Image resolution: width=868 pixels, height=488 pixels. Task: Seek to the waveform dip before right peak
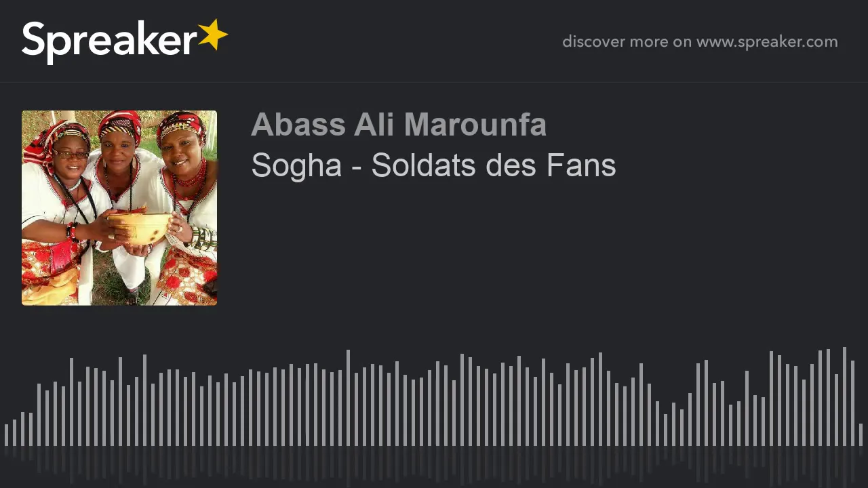click(x=665, y=430)
